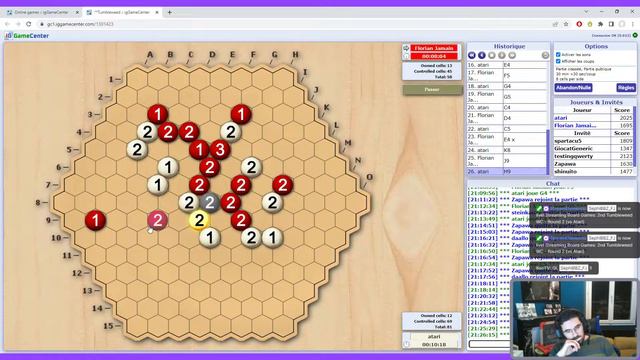Click the grey round icon at Historique right

545,55
